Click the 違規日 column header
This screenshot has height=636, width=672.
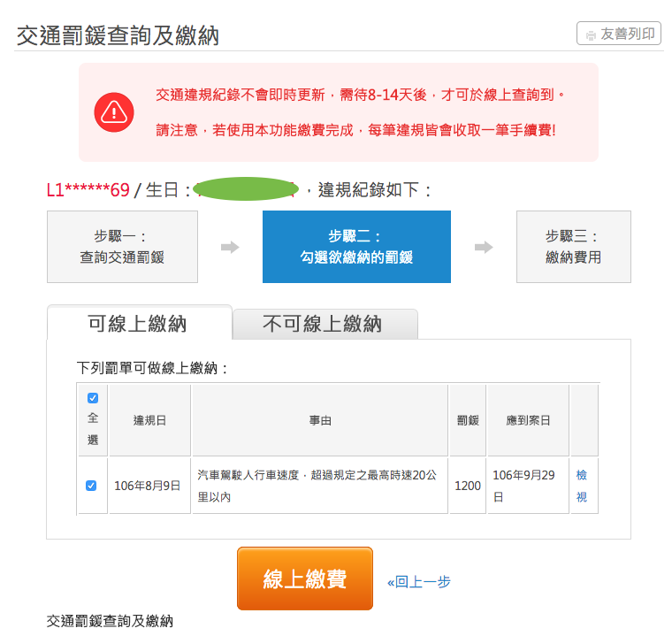click(x=149, y=420)
